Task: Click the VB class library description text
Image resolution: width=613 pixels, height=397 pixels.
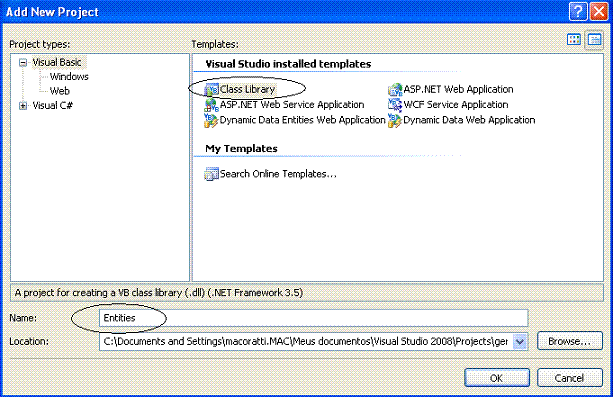Action: pyautogui.click(x=159, y=293)
